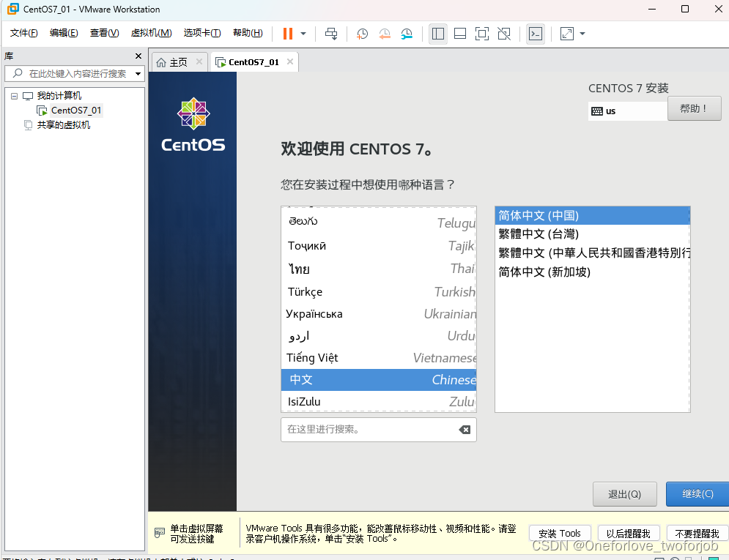Open the 编辑(E) menu
This screenshot has height=560, width=729.
(64, 33)
